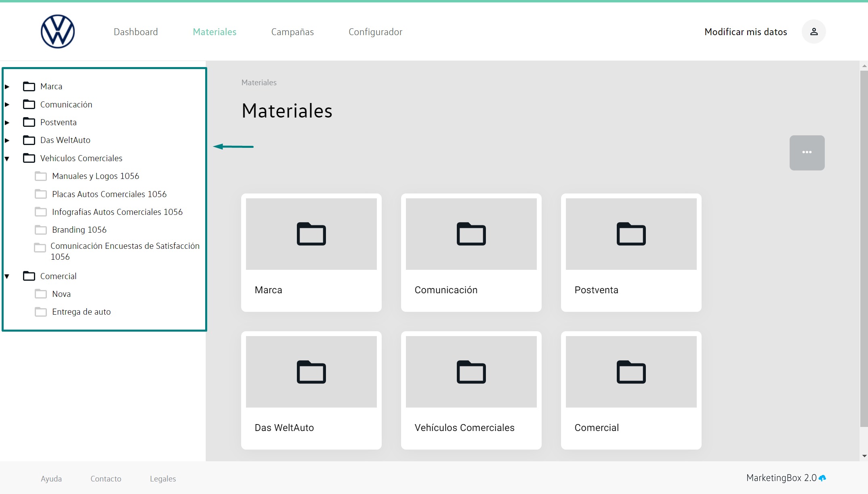This screenshot has width=868, height=494.
Task: Collapse the Comercial tree folder
Action: (x=7, y=276)
